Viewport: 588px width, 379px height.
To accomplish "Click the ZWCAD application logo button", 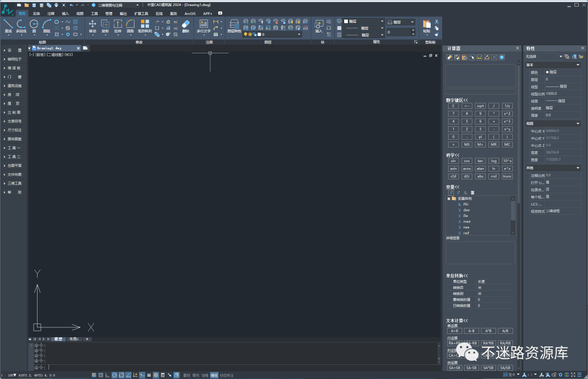I will [x=7, y=10].
